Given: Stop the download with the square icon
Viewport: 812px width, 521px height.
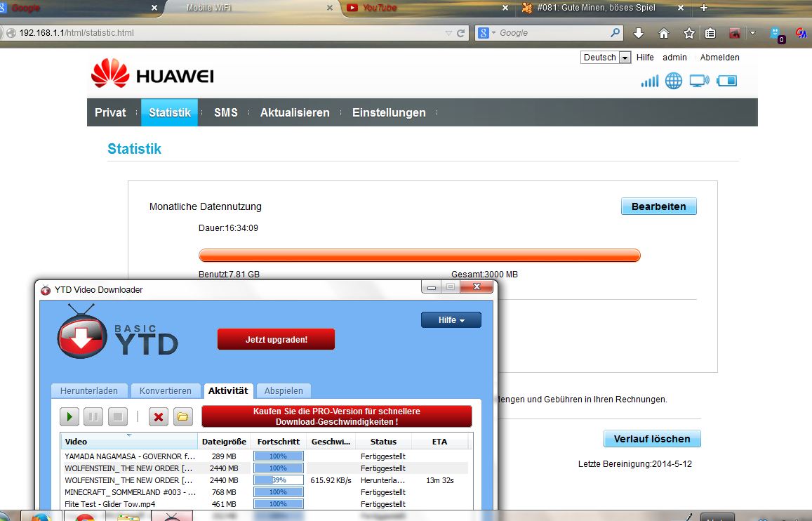Looking at the screenshot, I should point(118,417).
